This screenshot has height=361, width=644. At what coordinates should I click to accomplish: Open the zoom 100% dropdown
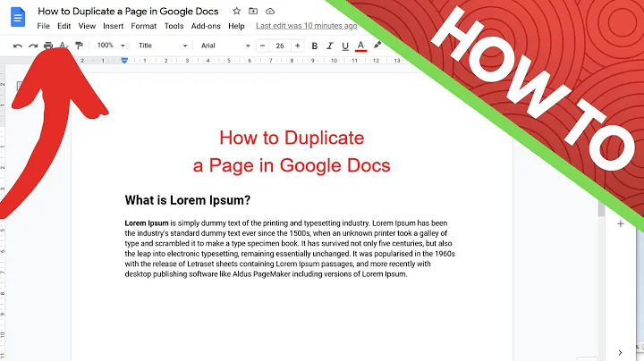coord(111,46)
